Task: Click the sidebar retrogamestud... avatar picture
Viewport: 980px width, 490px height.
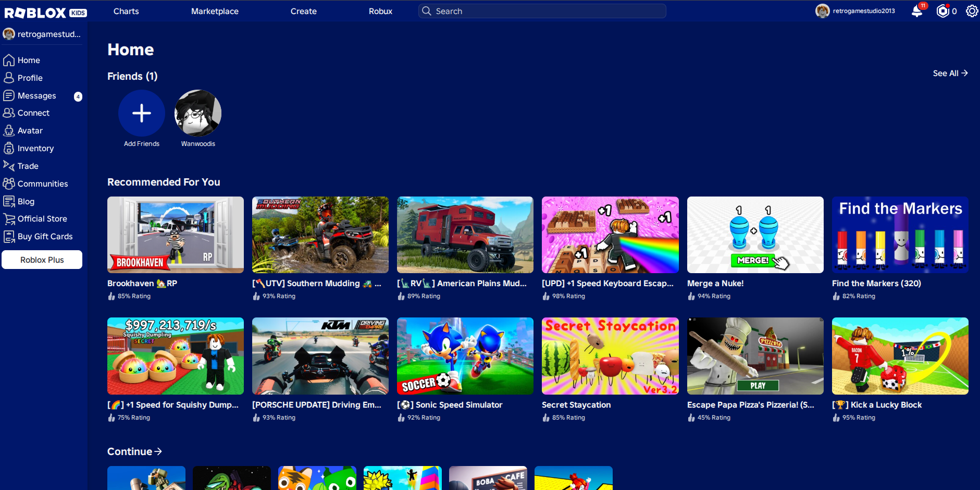Action: tap(9, 34)
